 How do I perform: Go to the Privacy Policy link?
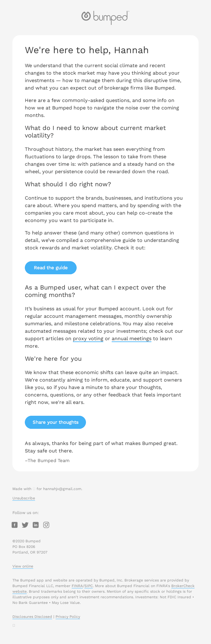point(68,617)
